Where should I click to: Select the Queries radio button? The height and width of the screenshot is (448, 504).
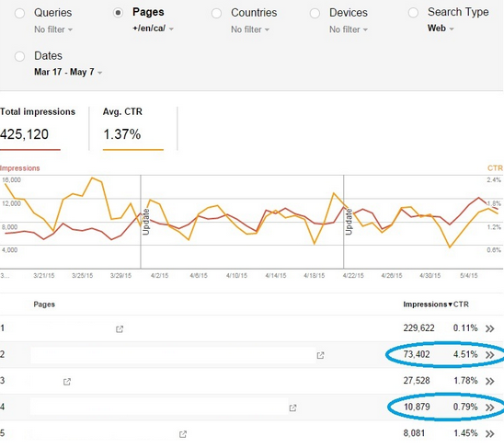pyautogui.click(x=19, y=14)
